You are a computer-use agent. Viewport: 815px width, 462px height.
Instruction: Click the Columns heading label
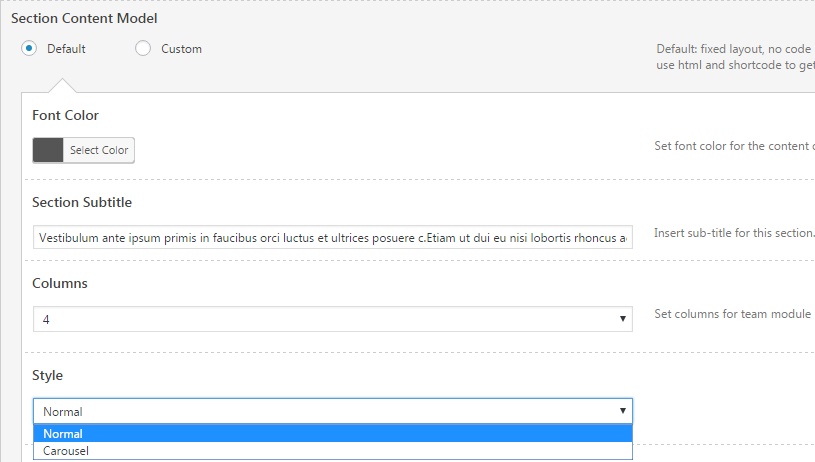click(x=60, y=283)
